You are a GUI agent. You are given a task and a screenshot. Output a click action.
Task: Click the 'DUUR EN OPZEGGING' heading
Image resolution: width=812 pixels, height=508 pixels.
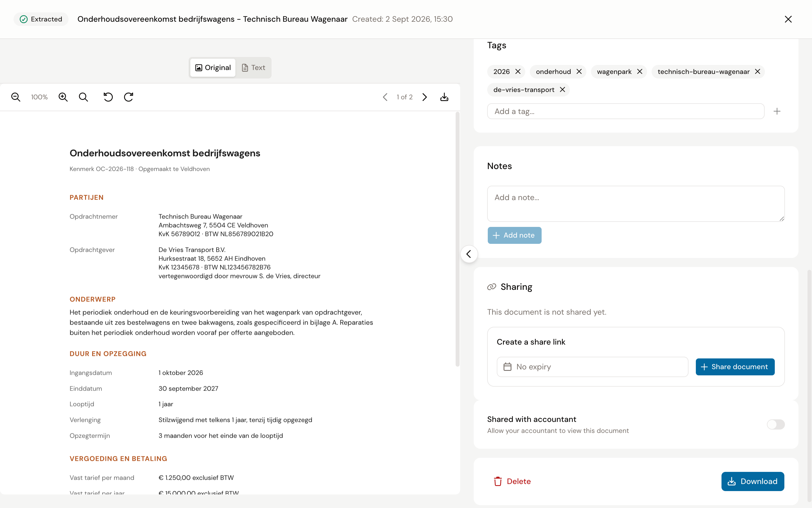click(108, 354)
